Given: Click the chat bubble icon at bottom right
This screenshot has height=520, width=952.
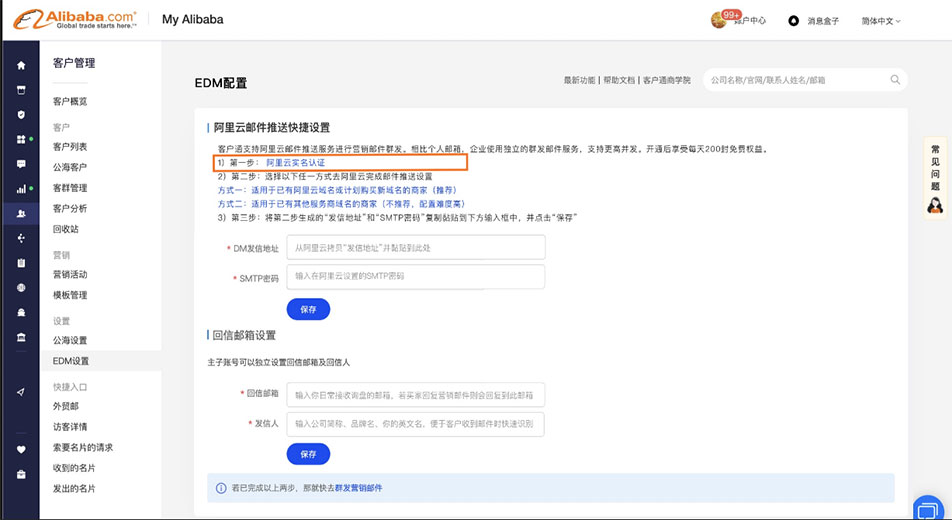Looking at the screenshot, I should click(x=929, y=507).
